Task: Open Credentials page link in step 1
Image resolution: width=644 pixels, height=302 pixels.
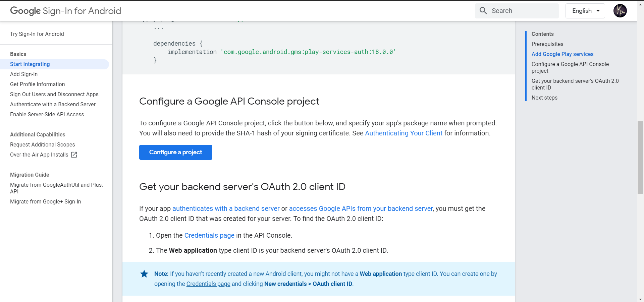Action: tap(209, 235)
